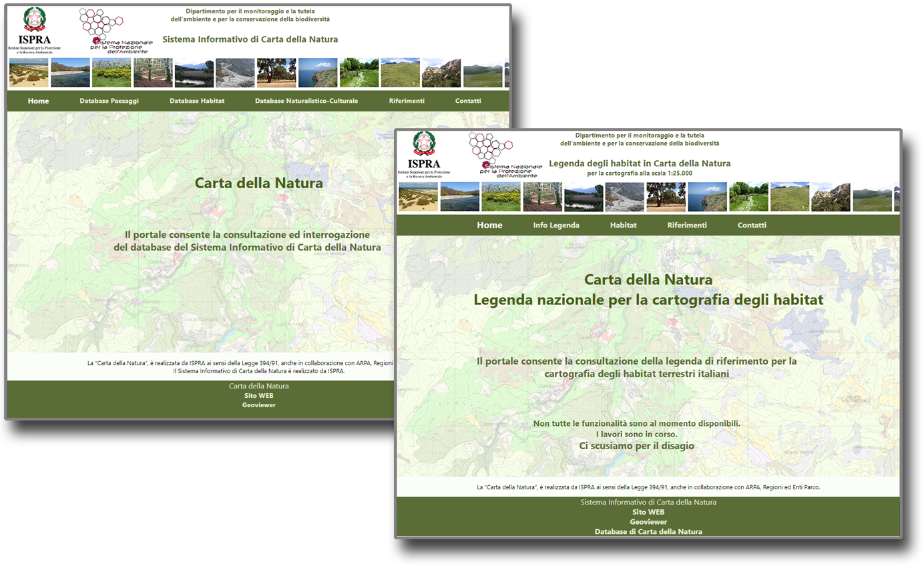Open Contatti on the Sistema Informativo navigation bar

[x=468, y=101]
